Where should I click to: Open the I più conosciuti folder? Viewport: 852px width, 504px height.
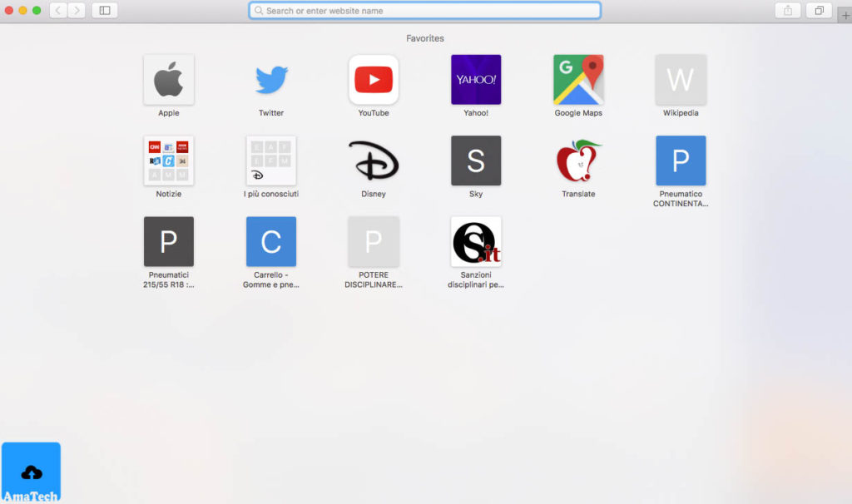point(271,161)
